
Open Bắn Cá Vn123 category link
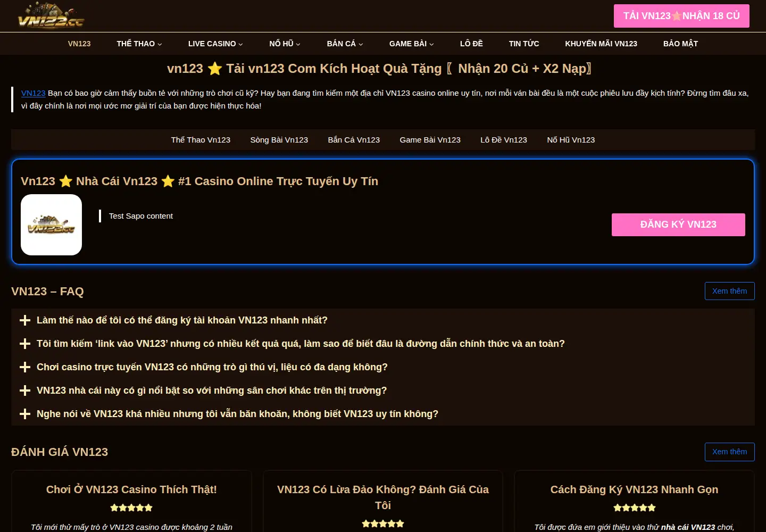pos(354,140)
